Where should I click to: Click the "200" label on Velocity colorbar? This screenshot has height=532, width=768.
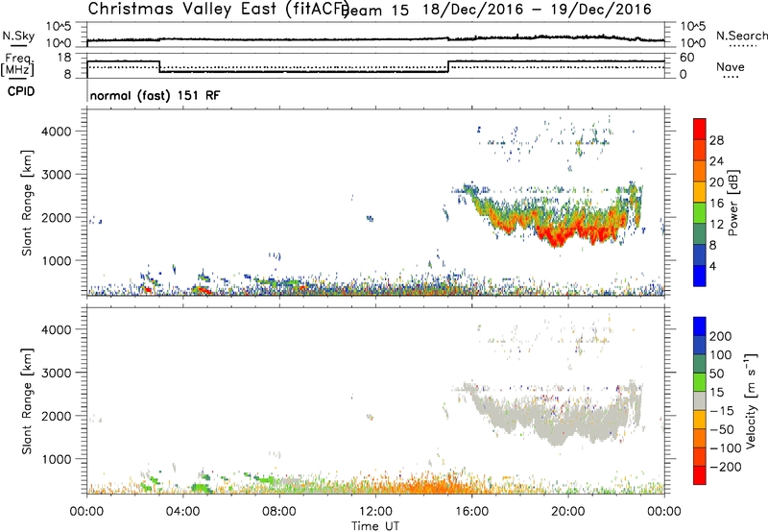[x=721, y=336]
